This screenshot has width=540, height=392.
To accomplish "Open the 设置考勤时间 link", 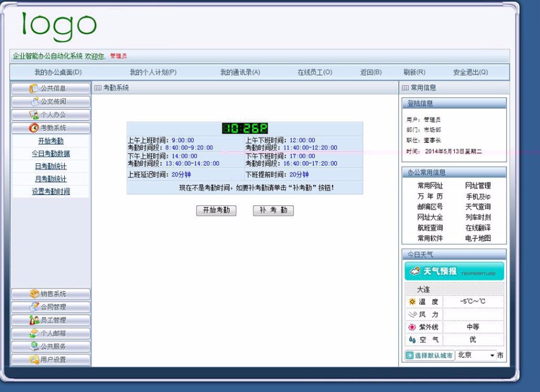I will click(x=50, y=191).
